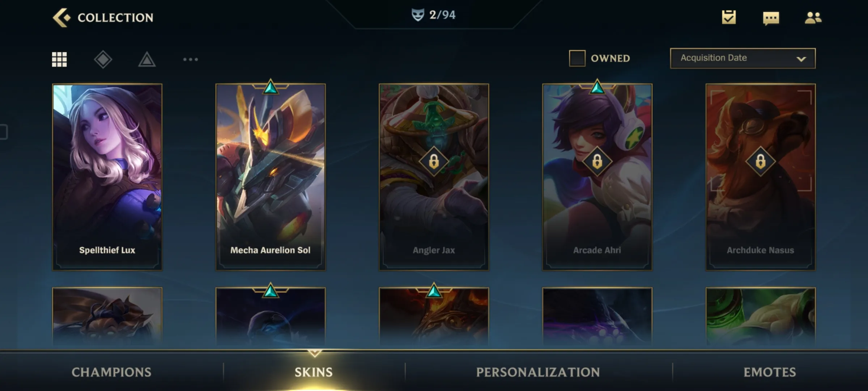Select the grid view filter icon
868x391 pixels.
(59, 59)
